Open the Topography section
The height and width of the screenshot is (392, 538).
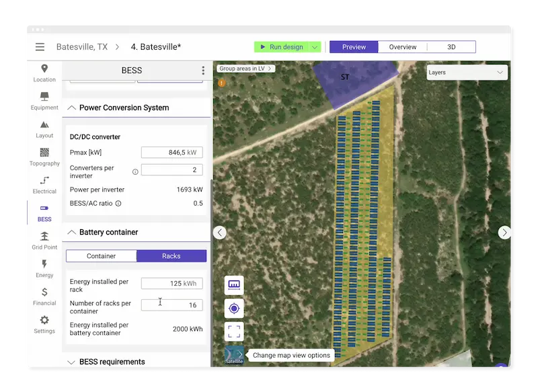click(44, 157)
